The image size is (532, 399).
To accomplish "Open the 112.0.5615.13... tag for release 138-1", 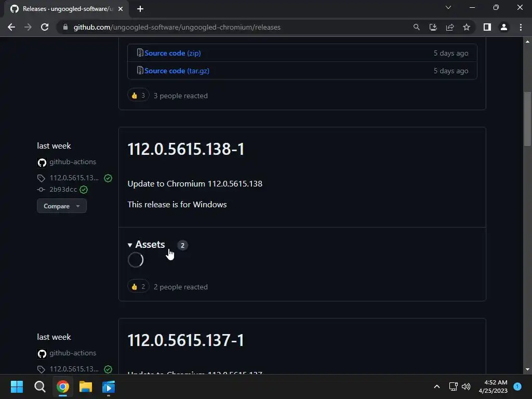I will pyautogui.click(x=74, y=178).
